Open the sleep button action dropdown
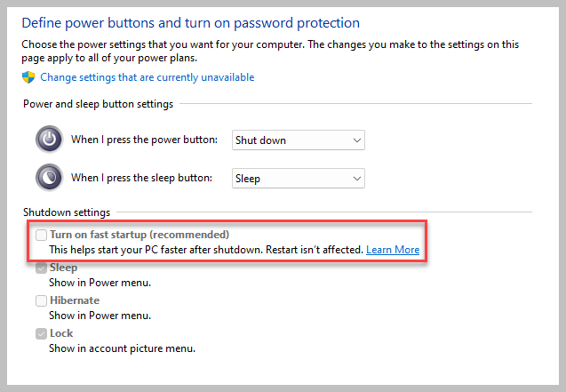 point(298,179)
